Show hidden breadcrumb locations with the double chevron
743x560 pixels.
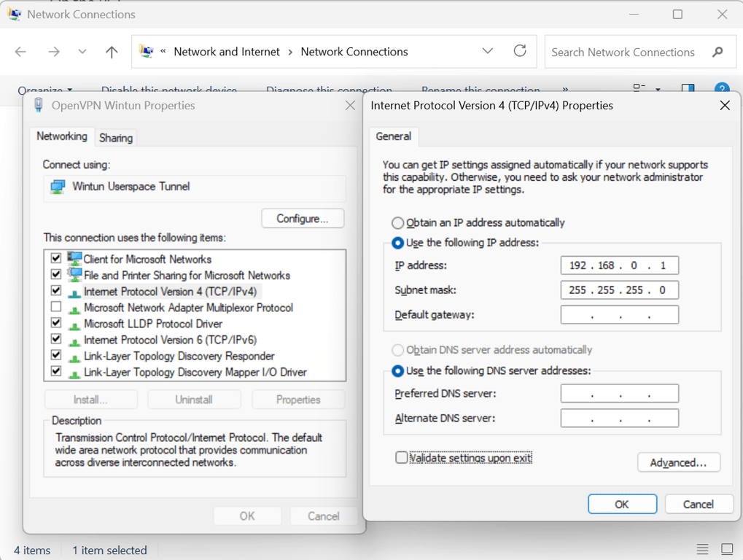click(163, 51)
